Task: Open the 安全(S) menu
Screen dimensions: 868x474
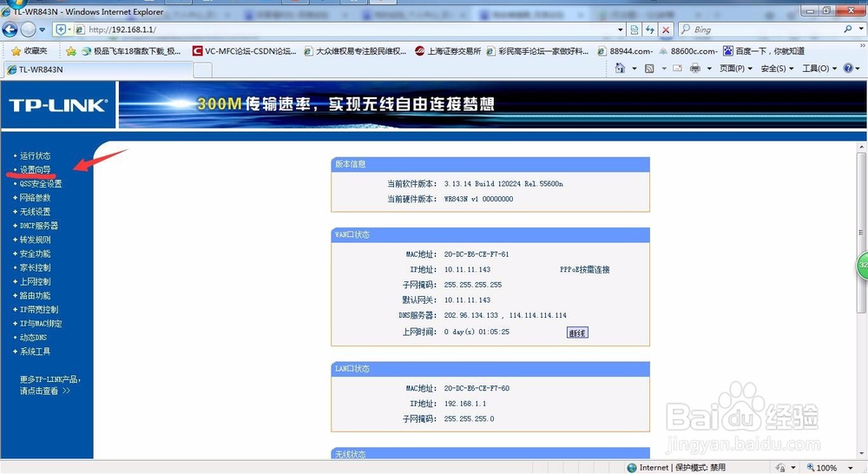Action: point(777,69)
